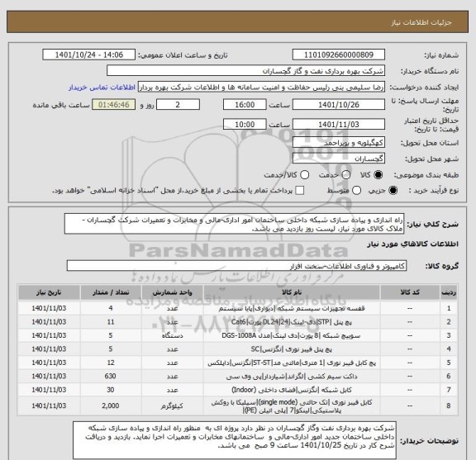Image resolution: width=476 pixels, height=460 pixels.
Task: Click the response deadline time 16:00
Action: pos(245,105)
